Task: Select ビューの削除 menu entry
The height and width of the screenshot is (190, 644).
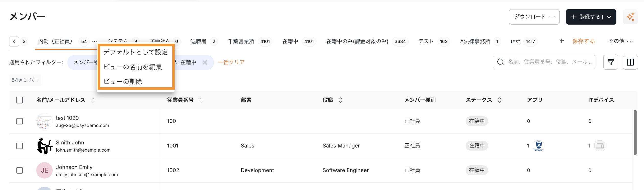Action: click(x=123, y=82)
